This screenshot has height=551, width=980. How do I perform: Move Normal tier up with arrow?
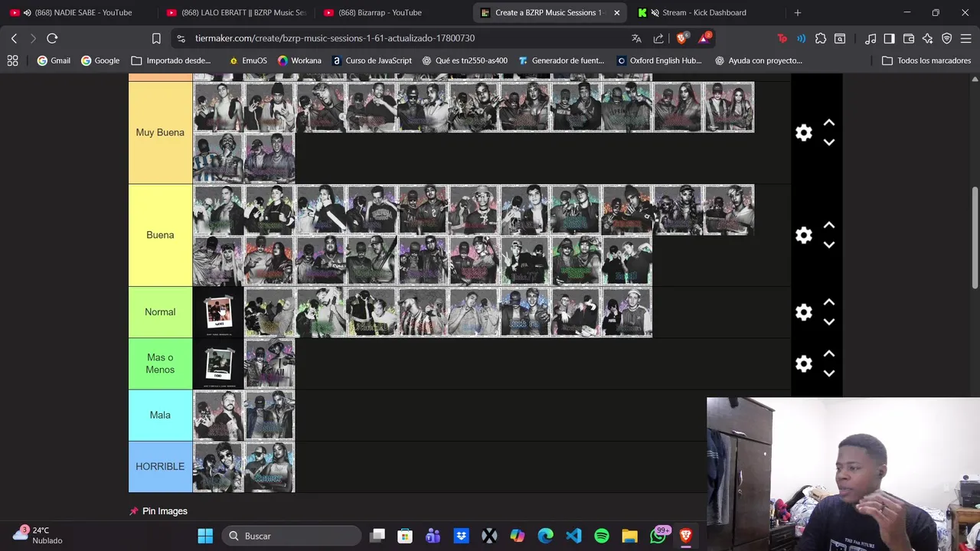pos(828,302)
